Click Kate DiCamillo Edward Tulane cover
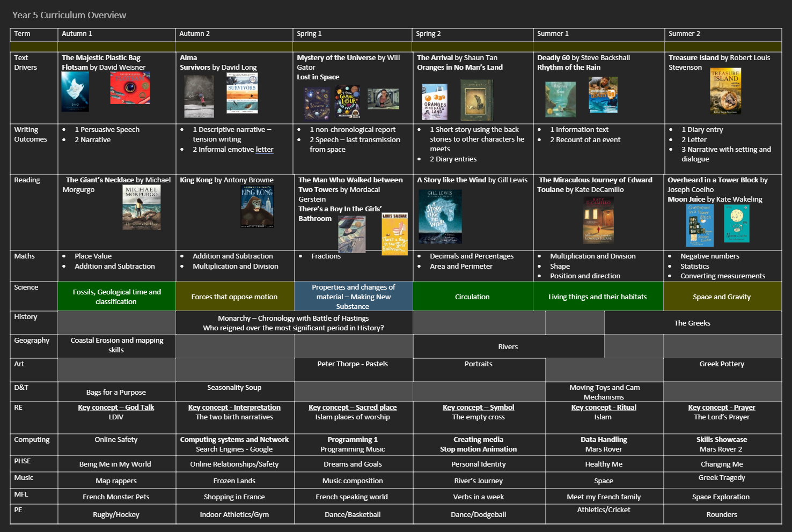Screen dimensions: 792x532 [x=598, y=220]
